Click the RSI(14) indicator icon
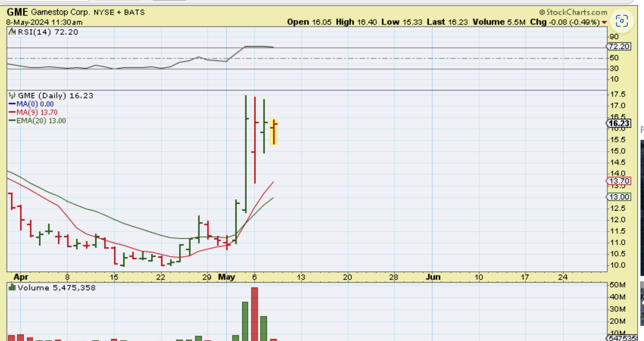The width and height of the screenshot is (644, 341). [x=12, y=32]
